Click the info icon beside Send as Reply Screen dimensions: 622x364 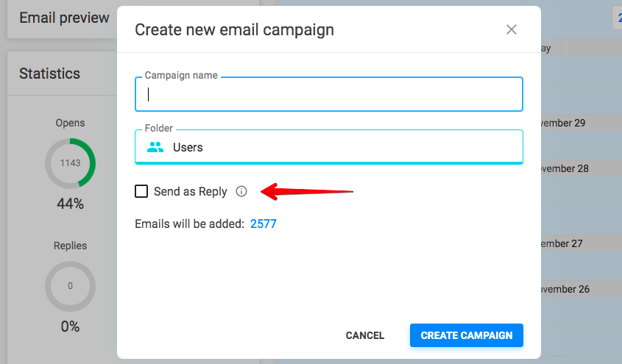(x=241, y=191)
